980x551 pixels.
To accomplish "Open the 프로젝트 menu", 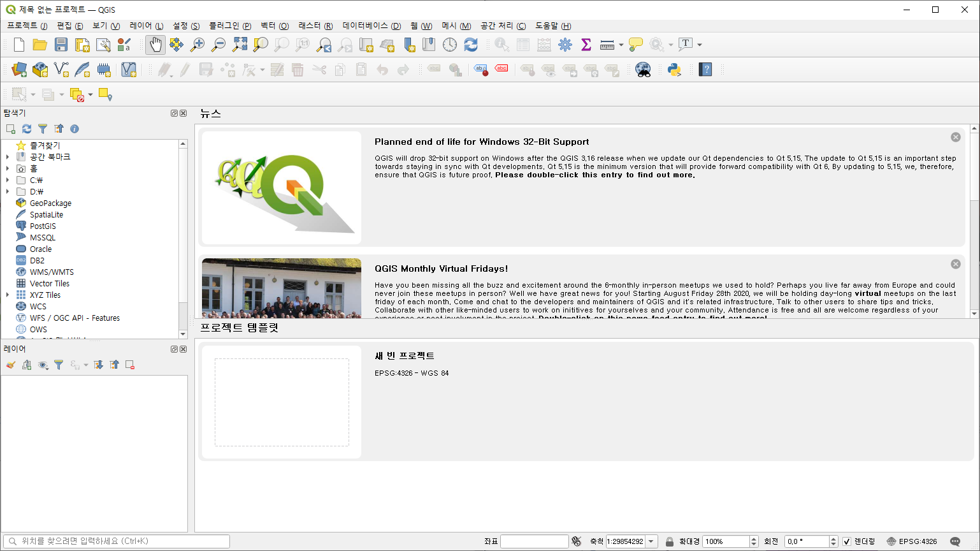I will [x=27, y=26].
